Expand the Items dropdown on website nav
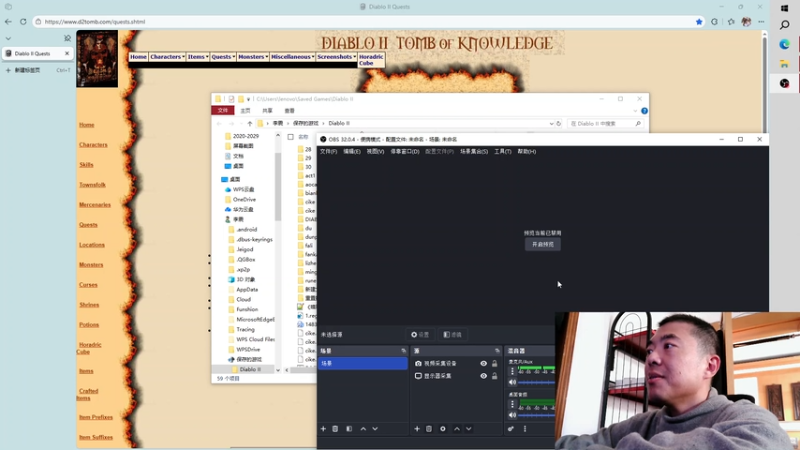Image resolution: width=800 pixels, height=450 pixels. coord(197,57)
